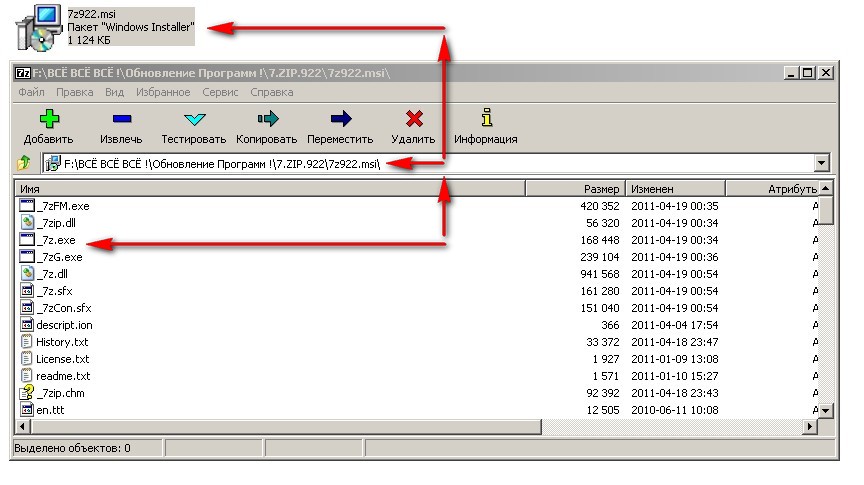Image resolution: width=864 pixels, height=485 pixels.
Task: Click the Копировать arrow icon
Action: pos(268,118)
